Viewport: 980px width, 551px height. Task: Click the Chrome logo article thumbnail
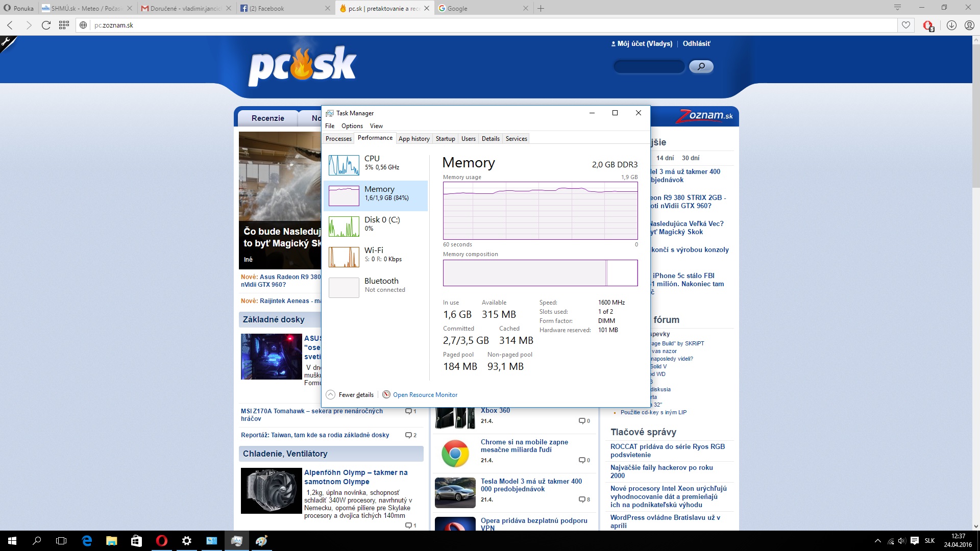click(455, 453)
